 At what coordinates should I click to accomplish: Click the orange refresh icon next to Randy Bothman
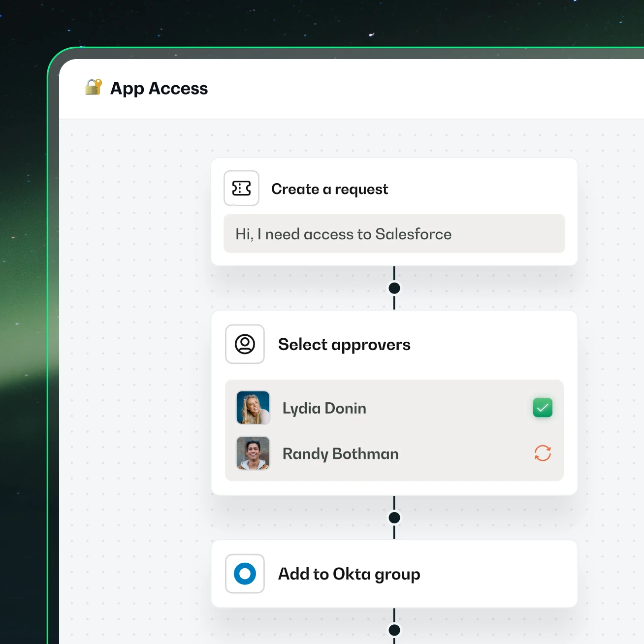pos(542,453)
